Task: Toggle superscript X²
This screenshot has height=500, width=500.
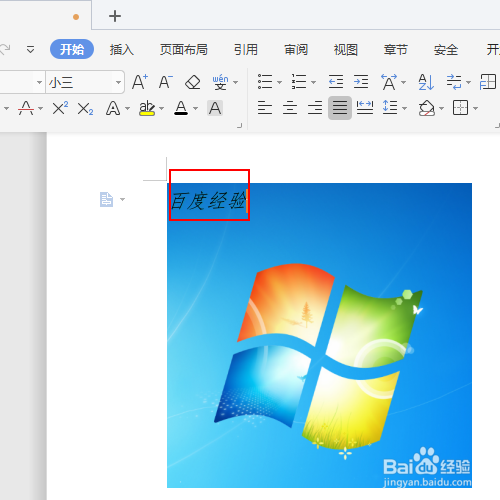Action: tap(60, 108)
